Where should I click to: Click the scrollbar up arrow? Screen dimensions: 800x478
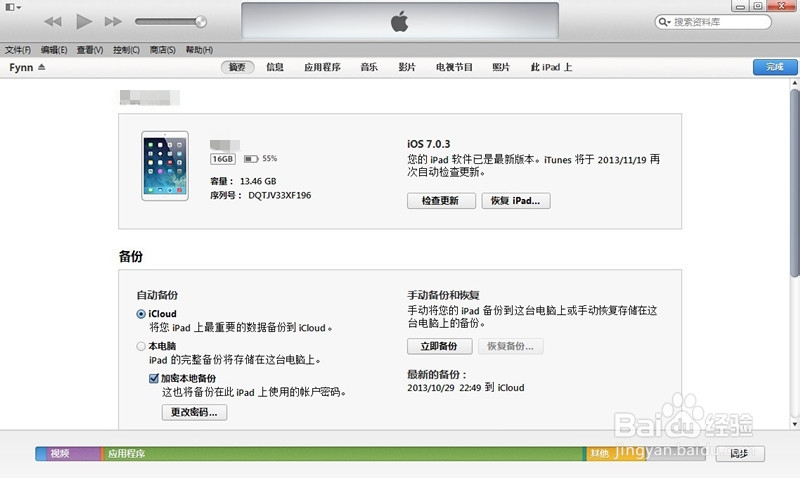pyautogui.click(x=795, y=83)
